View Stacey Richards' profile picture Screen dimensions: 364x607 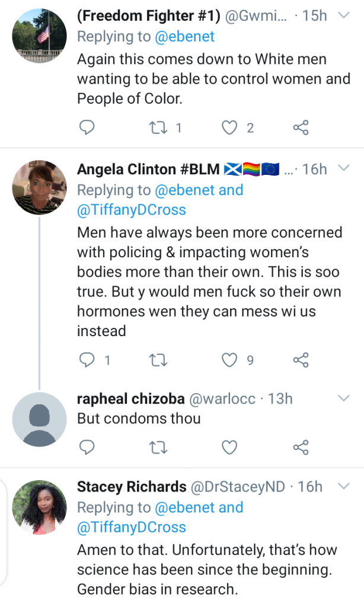tap(39, 507)
